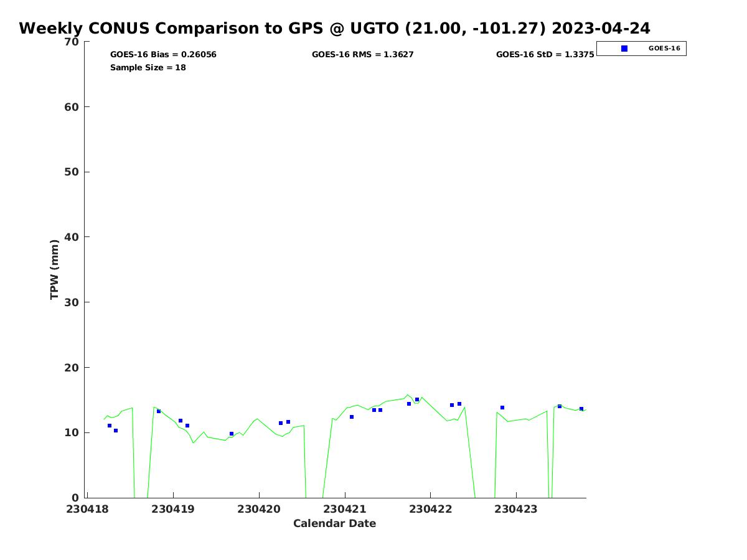This screenshot has height=560, width=747.
Task: Click the Calendar Date x-axis label
Action: [334, 524]
